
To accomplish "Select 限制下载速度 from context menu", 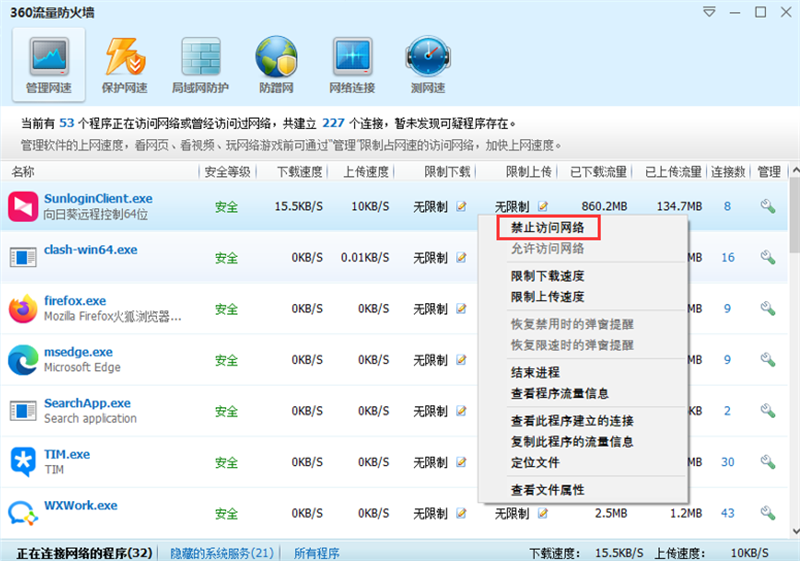I will click(x=547, y=276).
